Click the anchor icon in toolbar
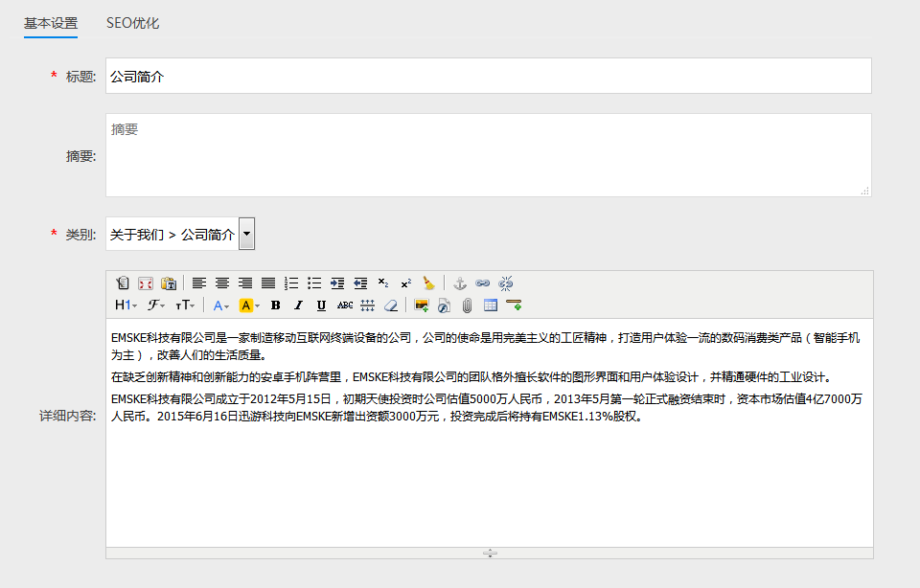This screenshot has height=588, width=920. [459, 283]
